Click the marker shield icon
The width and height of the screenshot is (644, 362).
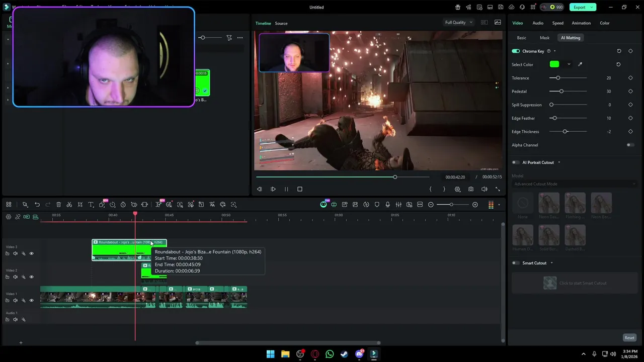tap(377, 205)
